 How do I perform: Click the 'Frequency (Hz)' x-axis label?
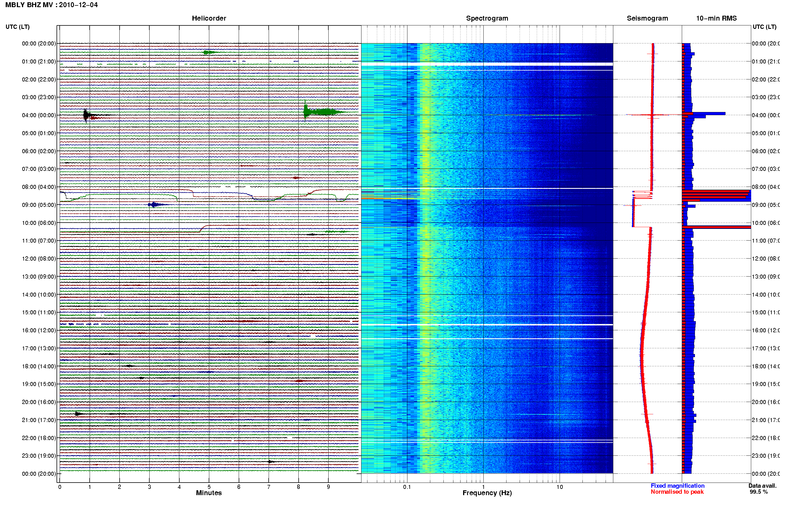(x=487, y=493)
